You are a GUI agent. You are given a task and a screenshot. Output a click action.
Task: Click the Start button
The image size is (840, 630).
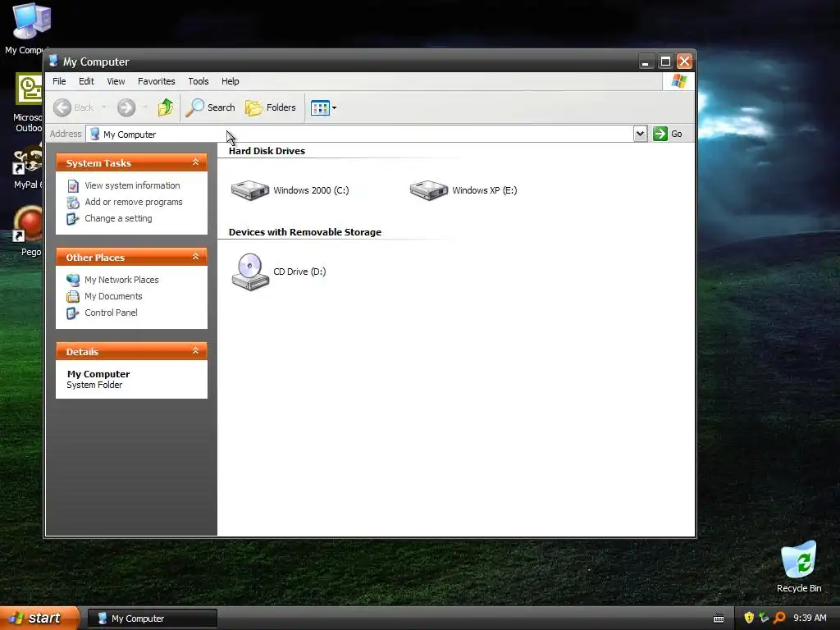39,619
